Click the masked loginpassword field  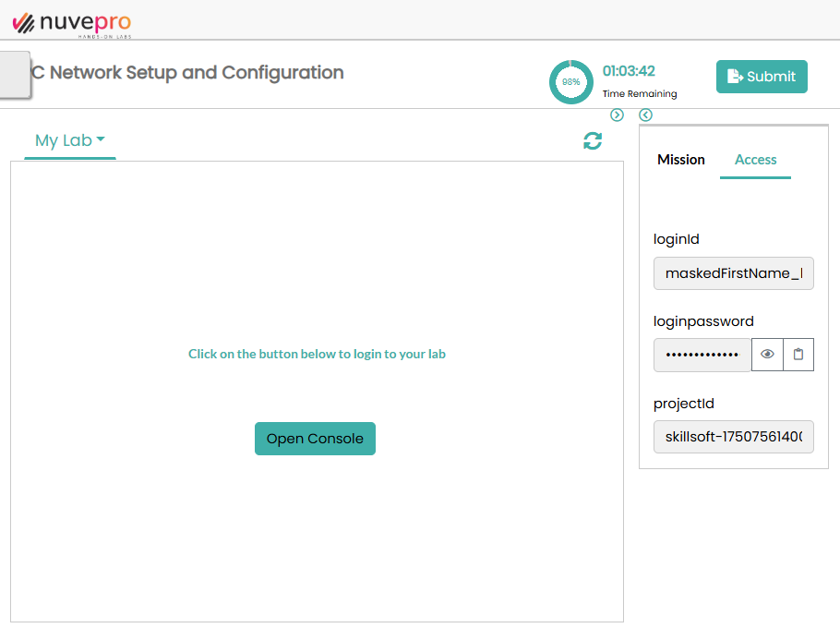(702, 355)
